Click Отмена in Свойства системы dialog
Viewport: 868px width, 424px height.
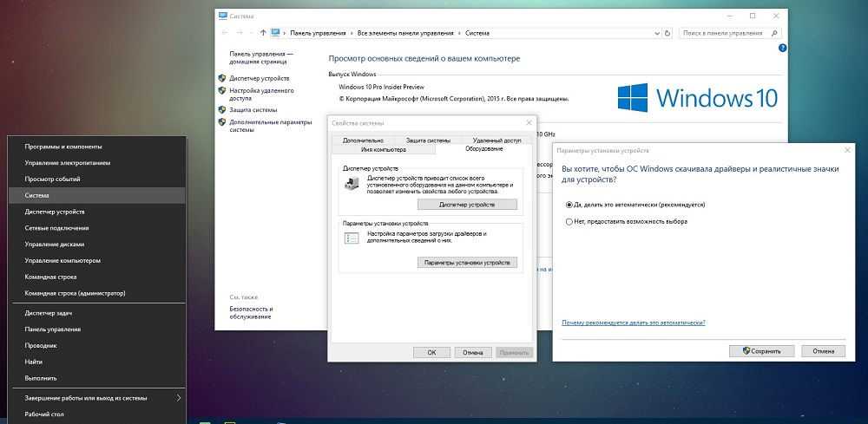(473, 352)
